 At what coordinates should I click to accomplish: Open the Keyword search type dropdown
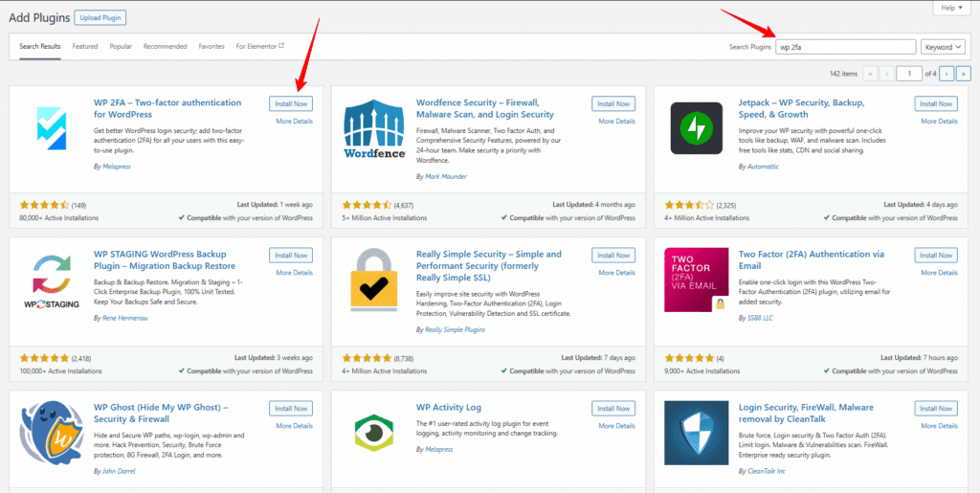(x=943, y=47)
